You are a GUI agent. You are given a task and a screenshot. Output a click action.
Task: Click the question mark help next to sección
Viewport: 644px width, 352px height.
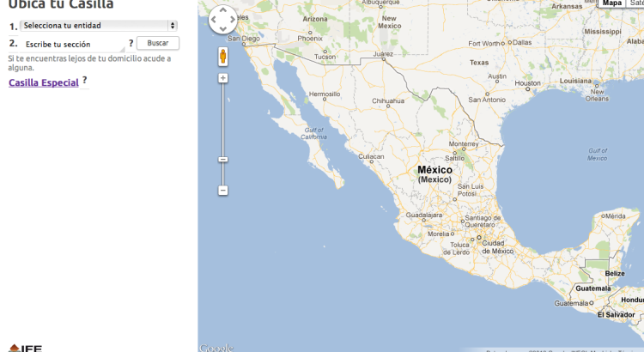pyautogui.click(x=131, y=43)
